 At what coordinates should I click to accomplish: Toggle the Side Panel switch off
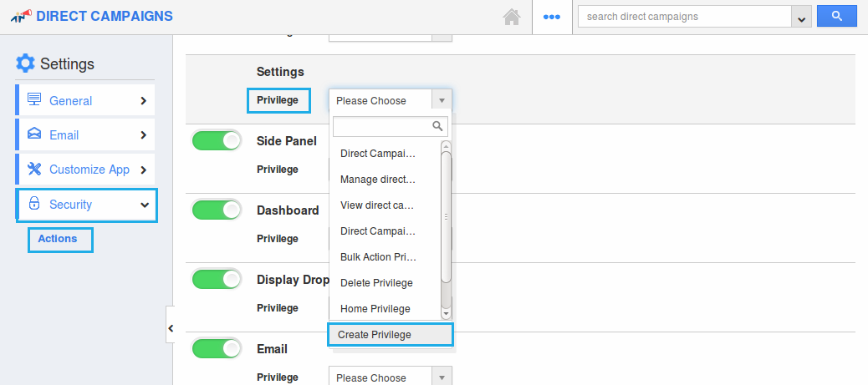(x=217, y=141)
